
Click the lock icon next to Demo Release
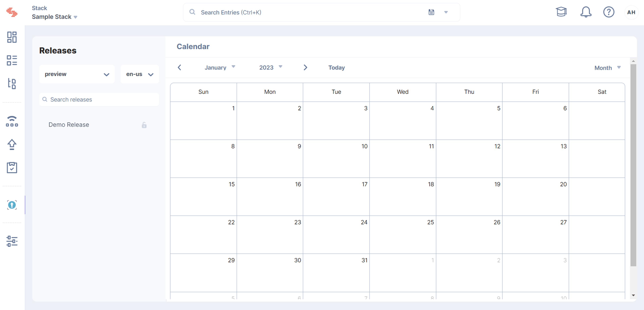144,125
